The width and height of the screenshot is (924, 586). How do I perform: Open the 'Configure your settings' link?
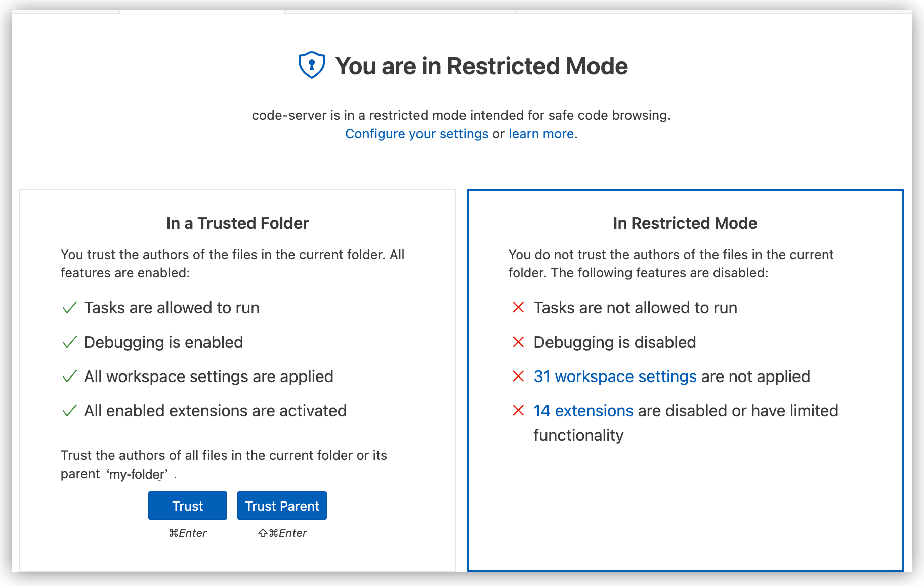416,134
